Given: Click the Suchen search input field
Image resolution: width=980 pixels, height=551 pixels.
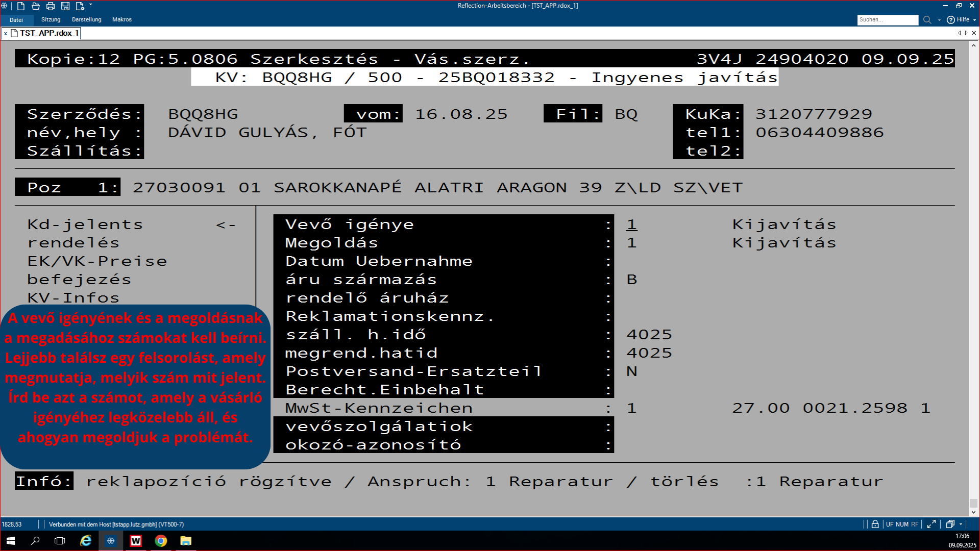Looking at the screenshot, I should click(887, 20).
